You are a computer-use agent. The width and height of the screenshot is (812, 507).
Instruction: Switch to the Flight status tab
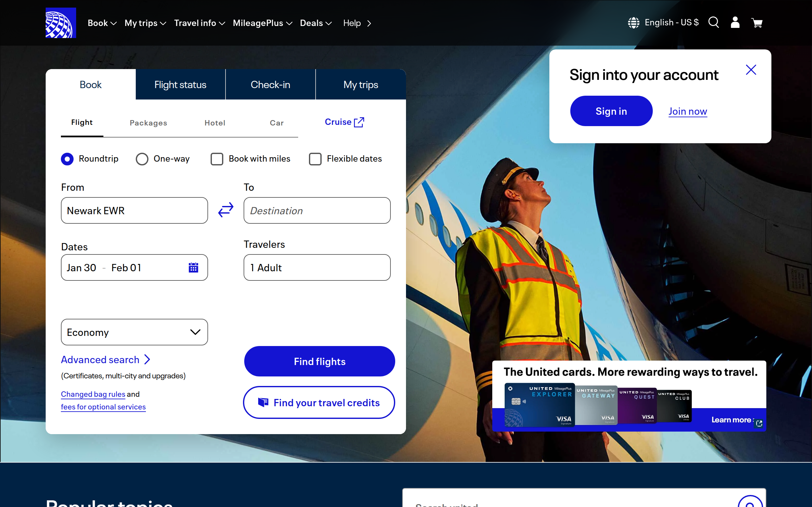click(x=180, y=85)
